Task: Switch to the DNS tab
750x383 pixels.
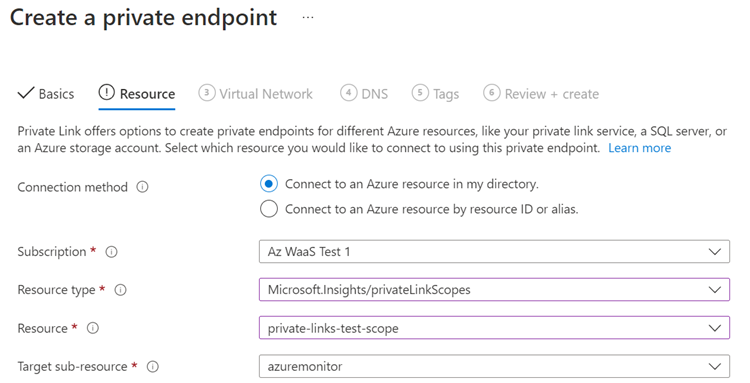Action: click(x=364, y=94)
